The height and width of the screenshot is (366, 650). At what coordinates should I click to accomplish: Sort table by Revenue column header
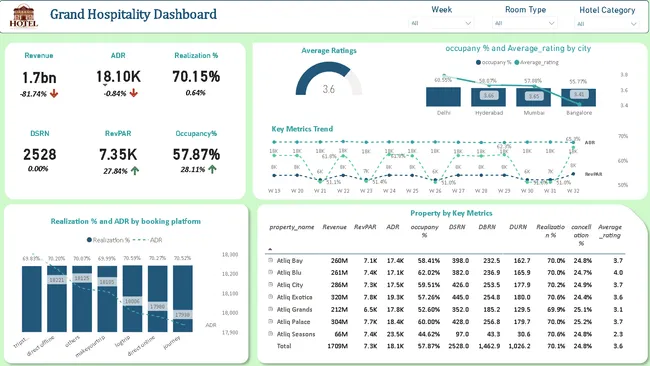pyautogui.click(x=334, y=227)
